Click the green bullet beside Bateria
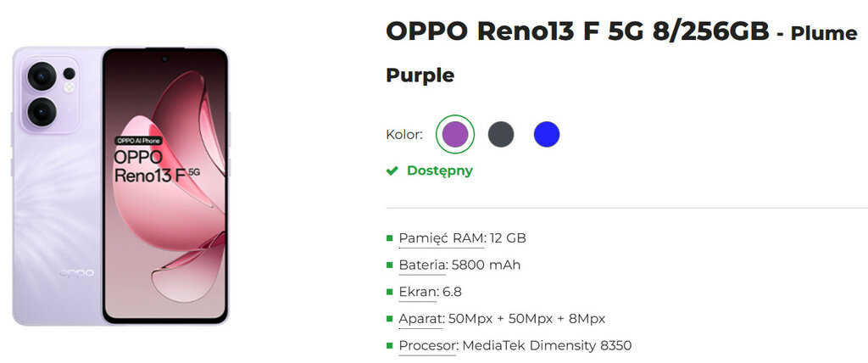 tap(389, 265)
